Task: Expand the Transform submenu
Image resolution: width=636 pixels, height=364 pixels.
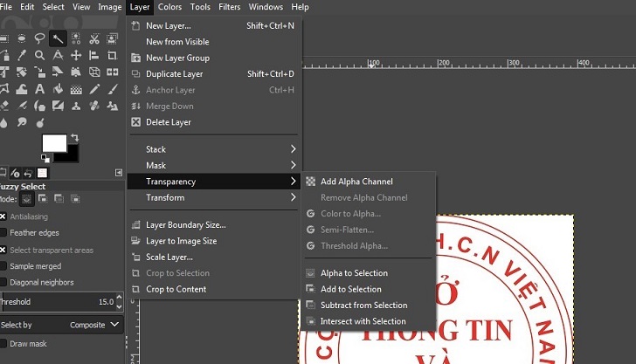Action: [214, 198]
